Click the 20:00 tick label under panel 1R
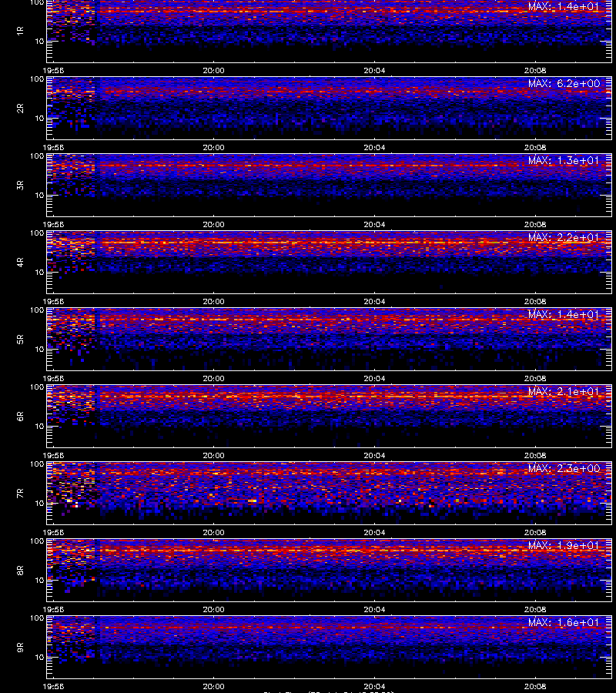 [213, 70]
